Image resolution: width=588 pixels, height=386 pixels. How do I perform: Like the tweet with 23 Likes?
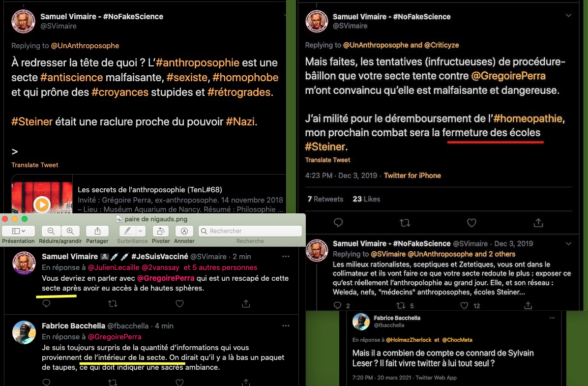point(471,223)
